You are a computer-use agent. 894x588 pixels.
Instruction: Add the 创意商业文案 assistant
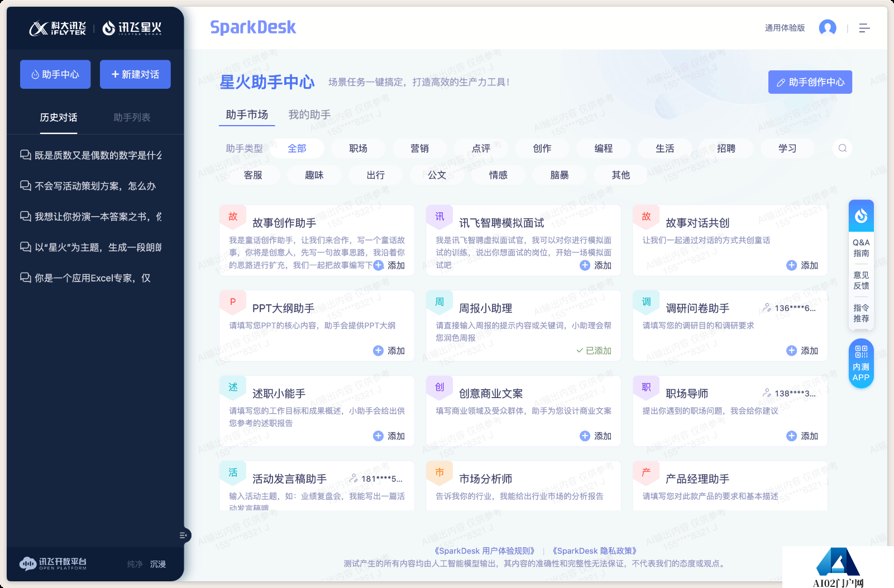596,437
